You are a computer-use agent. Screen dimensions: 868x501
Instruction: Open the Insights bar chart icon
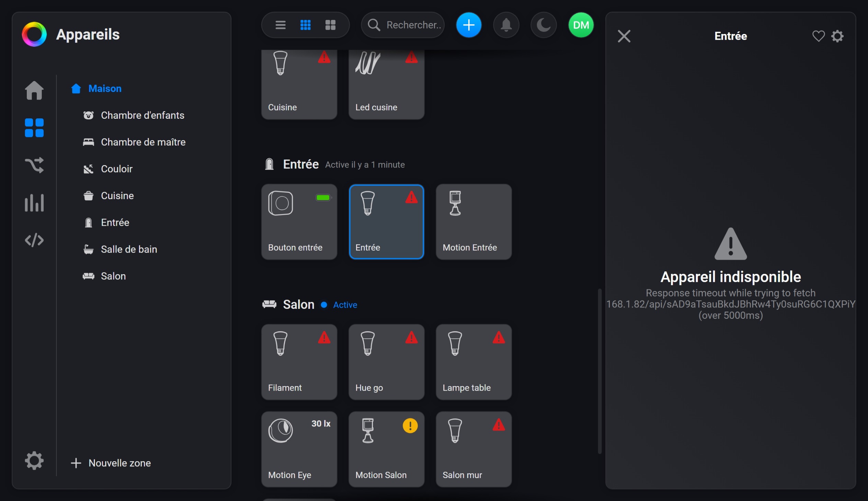[34, 202]
